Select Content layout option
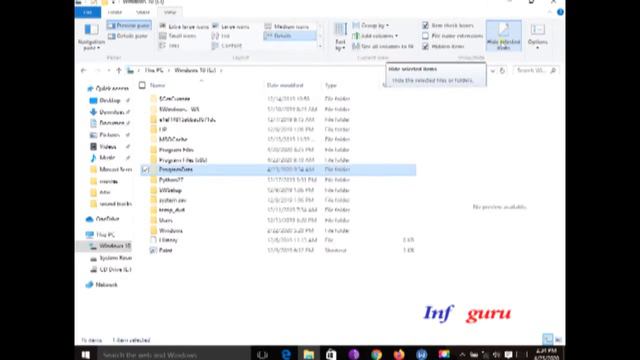Viewport: 640px width, 360px height. coord(227,45)
